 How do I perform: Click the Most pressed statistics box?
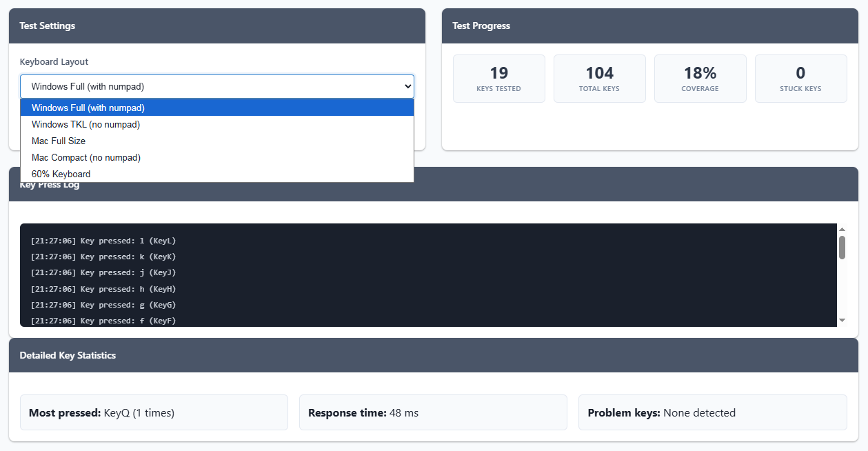(x=154, y=412)
